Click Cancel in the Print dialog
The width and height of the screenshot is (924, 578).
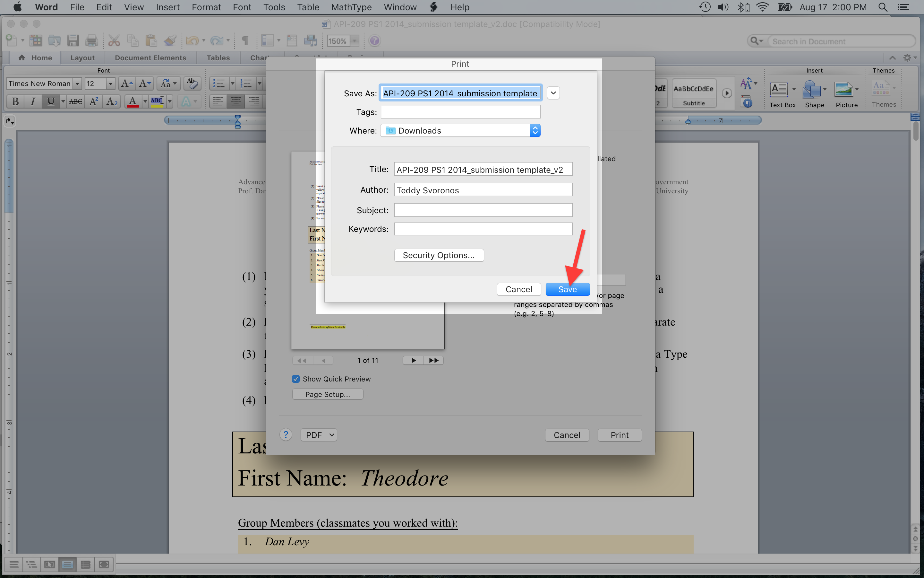point(567,435)
